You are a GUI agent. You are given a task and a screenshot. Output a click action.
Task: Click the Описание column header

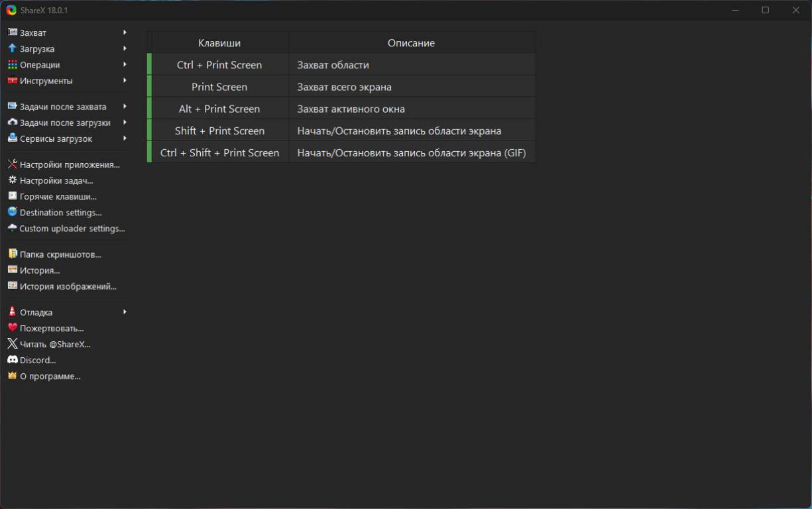point(411,43)
